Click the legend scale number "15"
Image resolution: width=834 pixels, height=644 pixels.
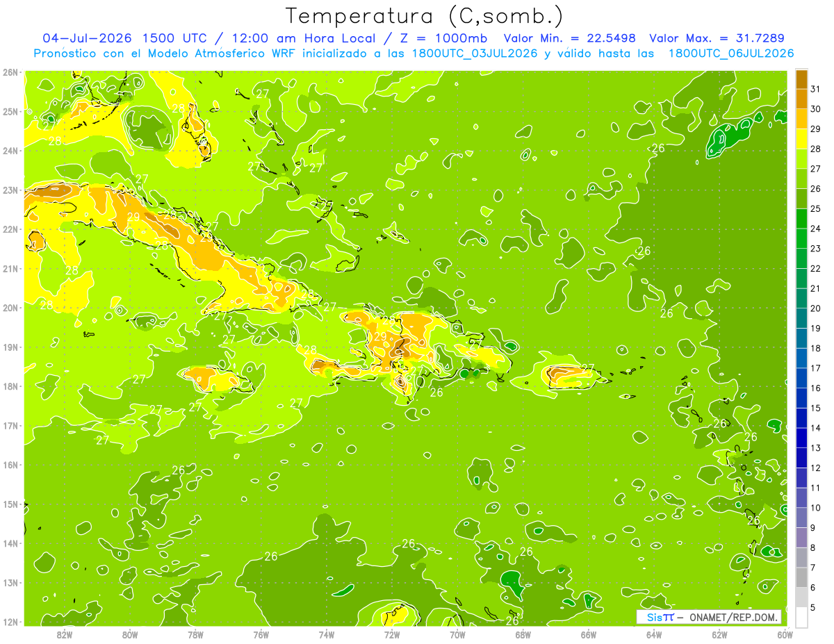click(x=816, y=408)
